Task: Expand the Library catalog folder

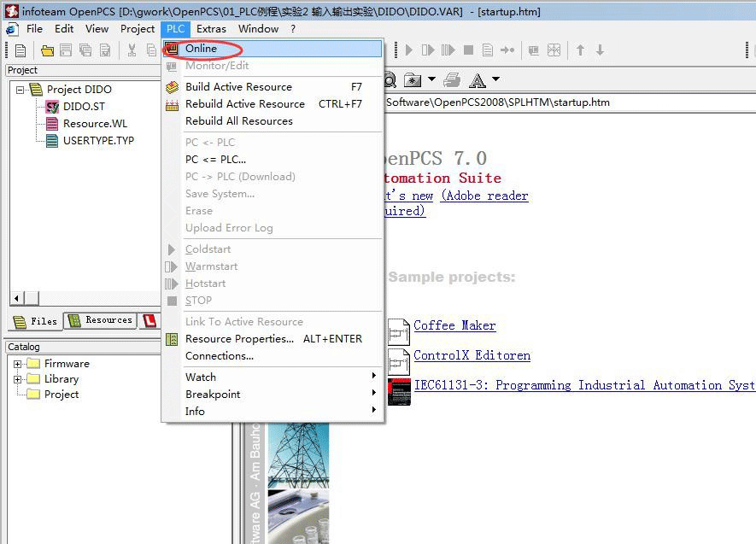Action: (x=18, y=379)
